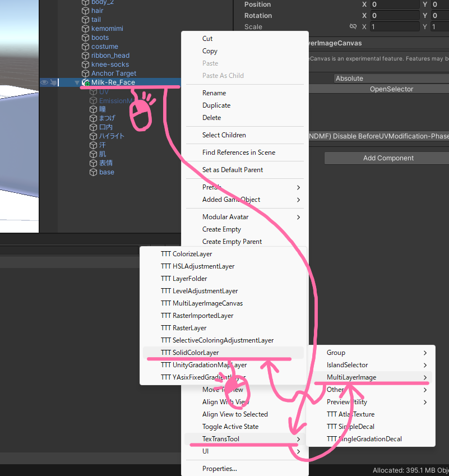This screenshot has height=476, width=449.
Task: Select the cube icon beside hair object
Action: coord(84,10)
